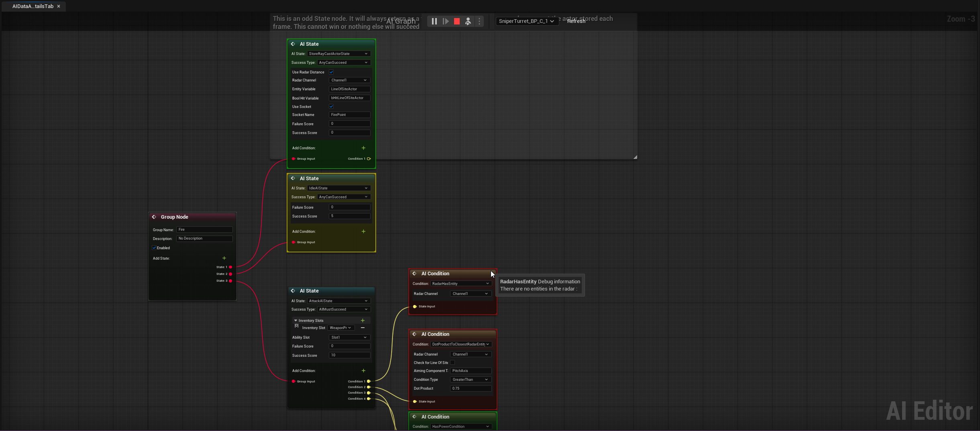
Task: Uncheck the Use Socket checkbox
Action: pos(331,107)
